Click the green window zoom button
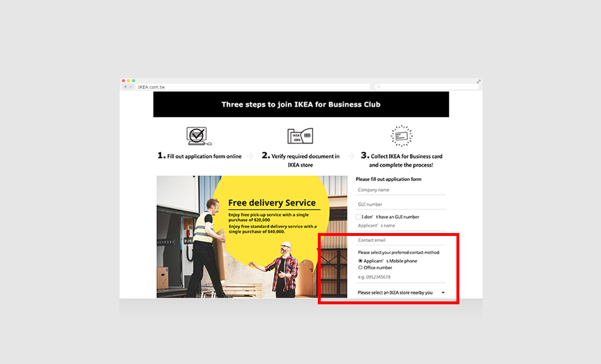Image resolution: width=601 pixels, height=364 pixels. pyautogui.click(x=133, y=81)
